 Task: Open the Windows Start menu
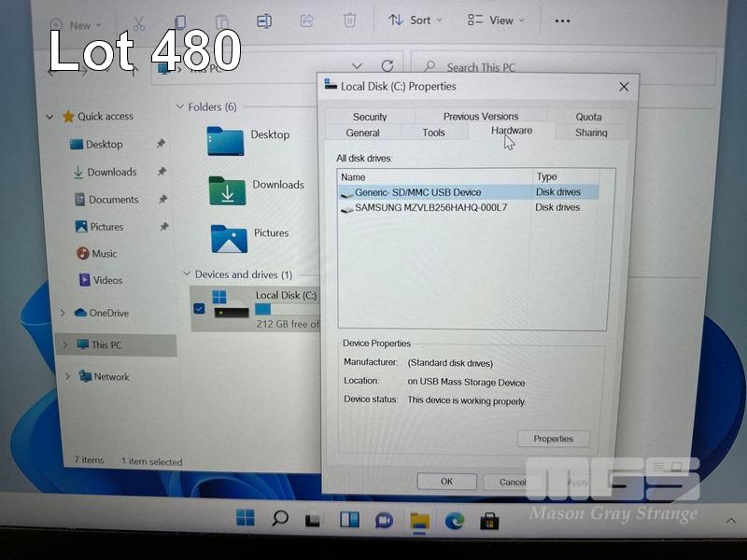click(246, 519)
